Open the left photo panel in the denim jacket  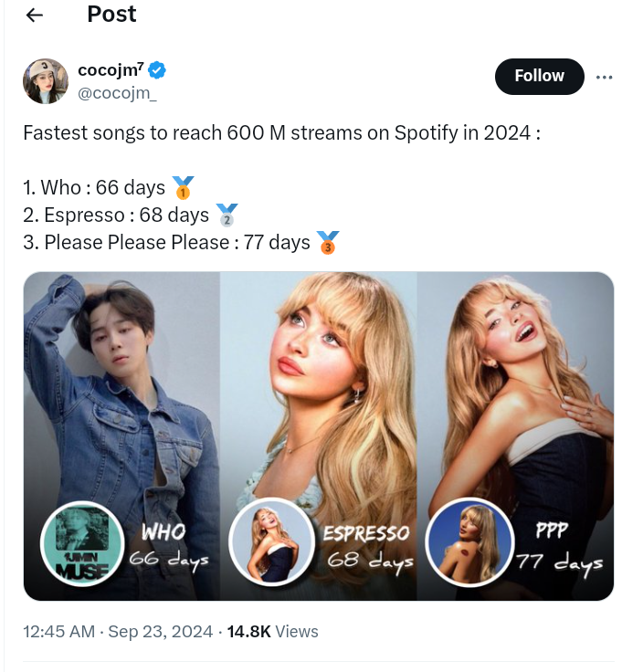(121, 383)
